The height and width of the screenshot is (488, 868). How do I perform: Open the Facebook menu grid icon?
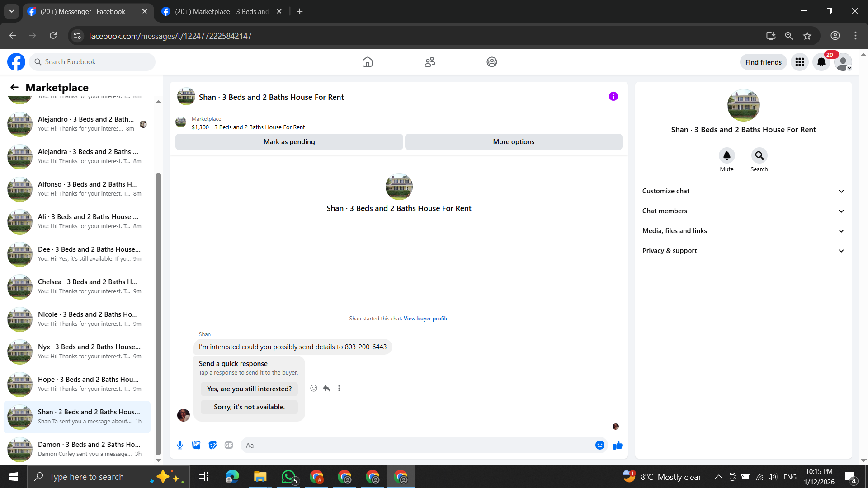coord(799,62)
